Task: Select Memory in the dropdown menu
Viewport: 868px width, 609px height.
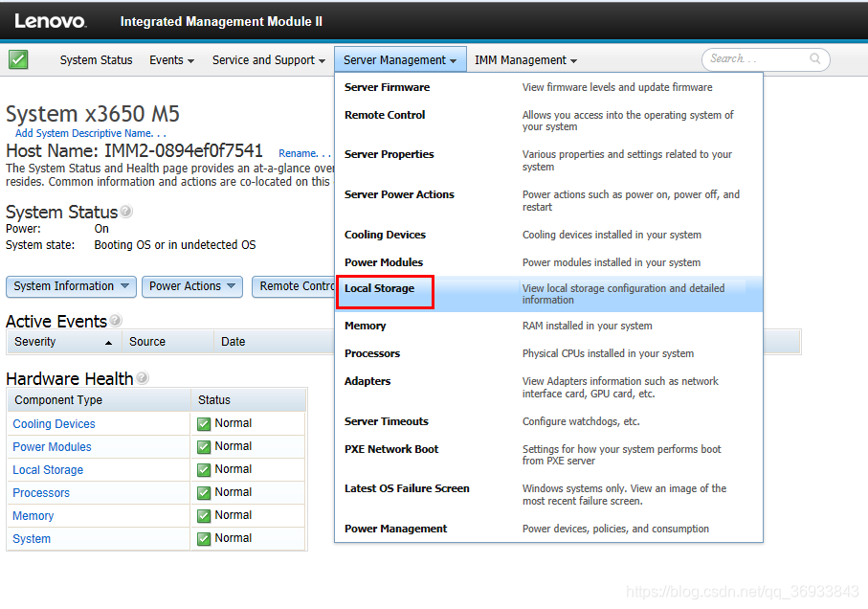Action: (365, 326)
